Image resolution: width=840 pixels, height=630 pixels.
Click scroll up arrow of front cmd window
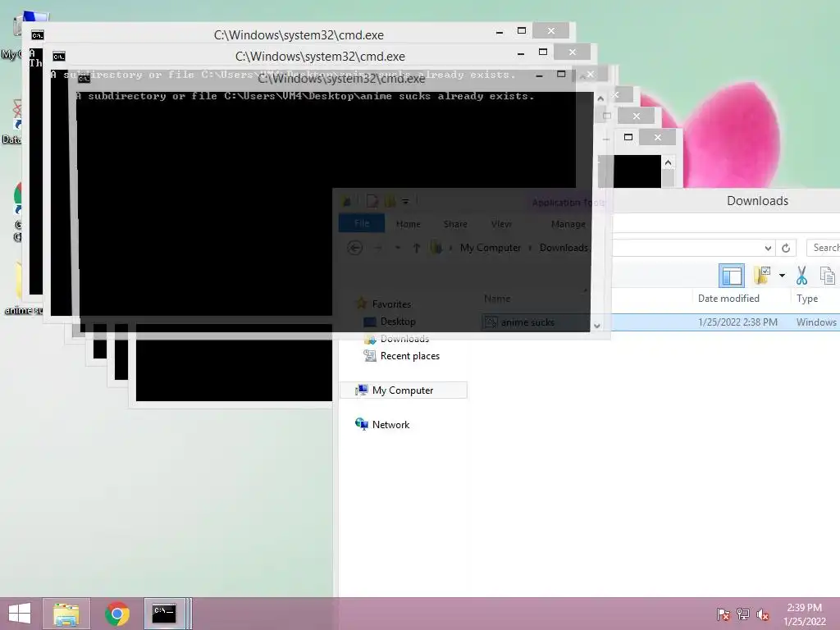pos(600,98)
